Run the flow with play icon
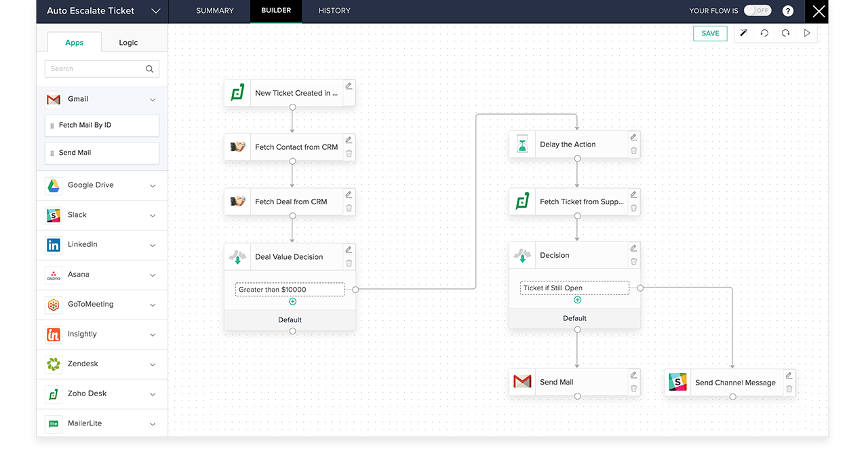This screenshot has width=868, height=462. click(807, 33)
